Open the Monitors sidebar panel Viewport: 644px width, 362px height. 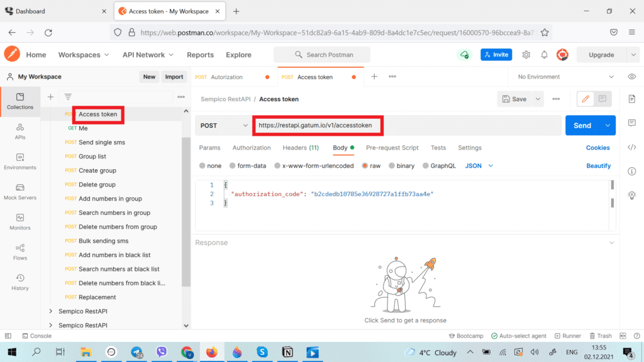(x=19, y=222)
